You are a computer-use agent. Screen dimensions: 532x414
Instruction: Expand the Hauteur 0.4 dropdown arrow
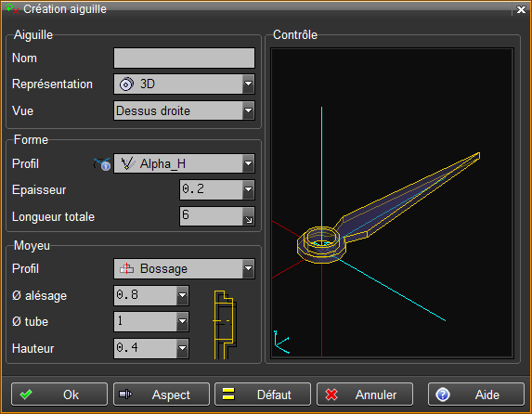click(x=182, y=348)
